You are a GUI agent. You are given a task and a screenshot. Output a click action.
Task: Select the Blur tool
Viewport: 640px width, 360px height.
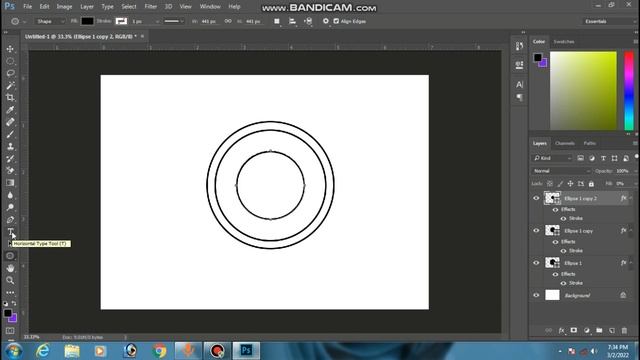coord(10,195)
